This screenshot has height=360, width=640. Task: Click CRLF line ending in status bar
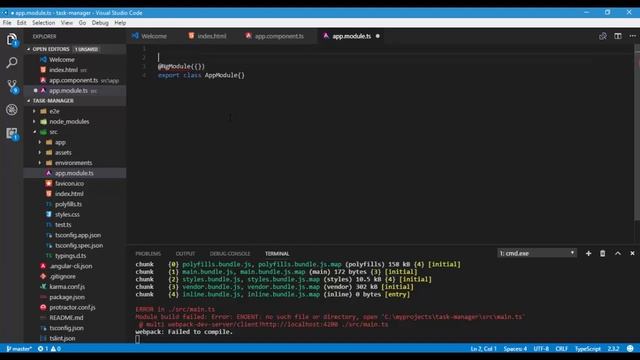(x=561, y=349)
